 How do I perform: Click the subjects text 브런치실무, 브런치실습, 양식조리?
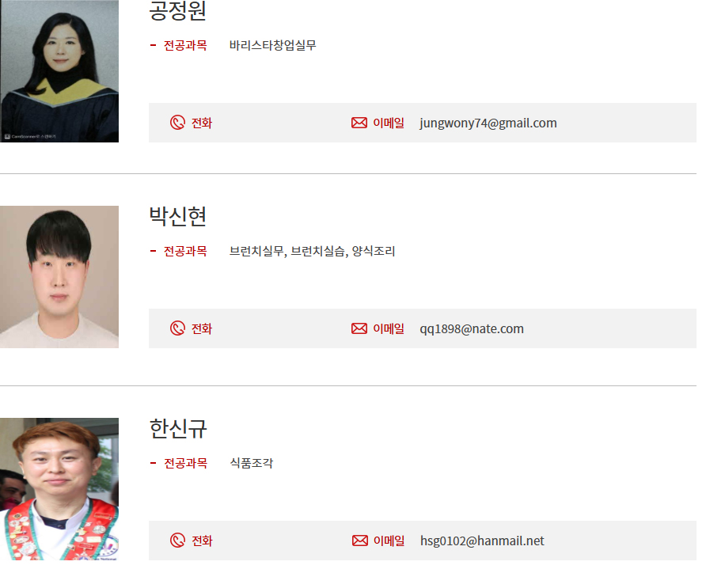click(312, 251)
